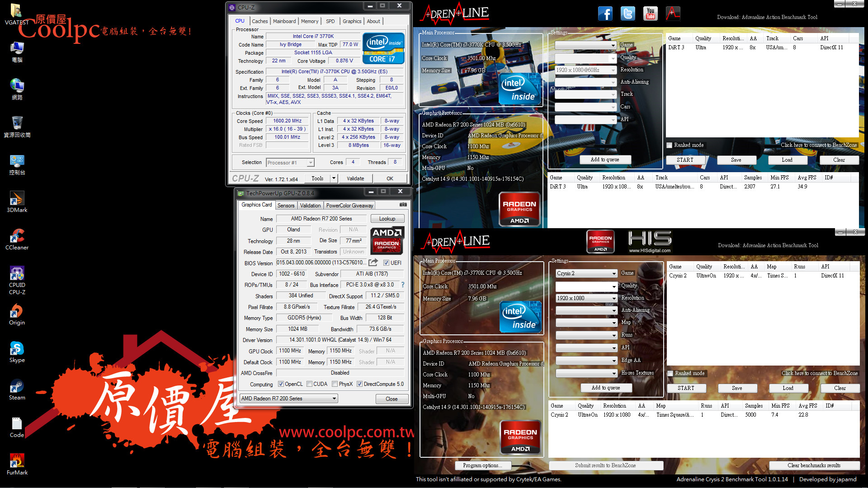Select the DiRT 3 result row in lower results table
The width and height of the screenshot is (868, 488).
(703, 187)
